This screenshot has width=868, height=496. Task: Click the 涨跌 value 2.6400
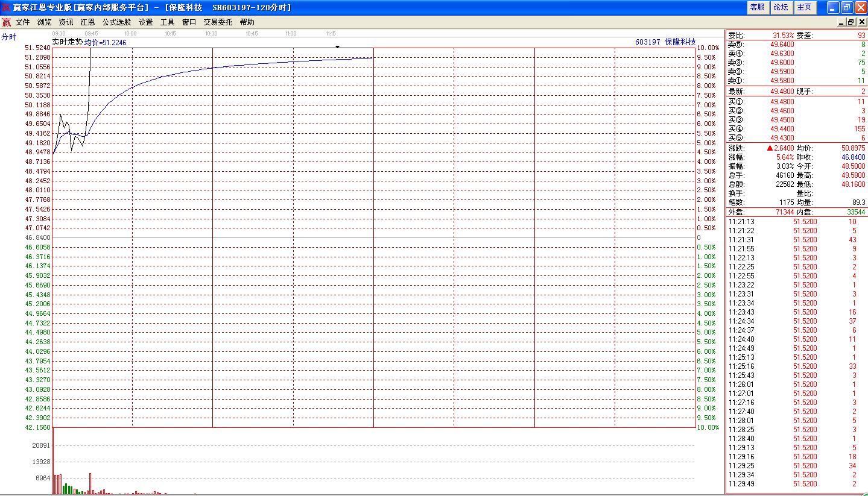point(784,148)
